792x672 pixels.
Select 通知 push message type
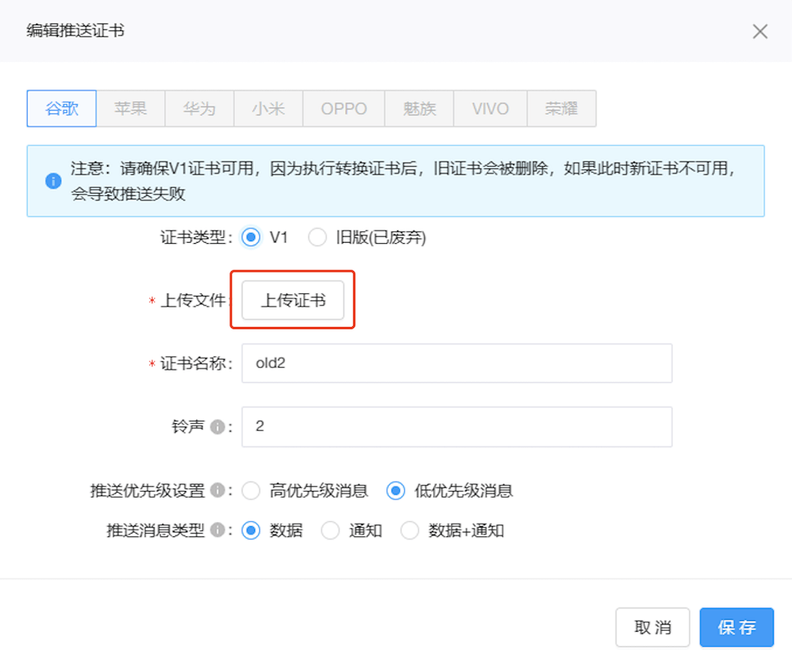[330, 530]
